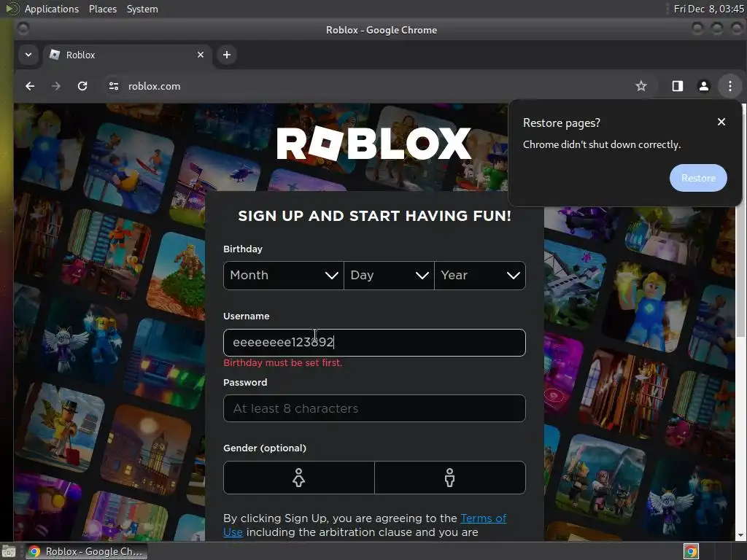Click the Chrome window menu button at title left
Screen dimensions: 747x560
click(x=23, y=29)
